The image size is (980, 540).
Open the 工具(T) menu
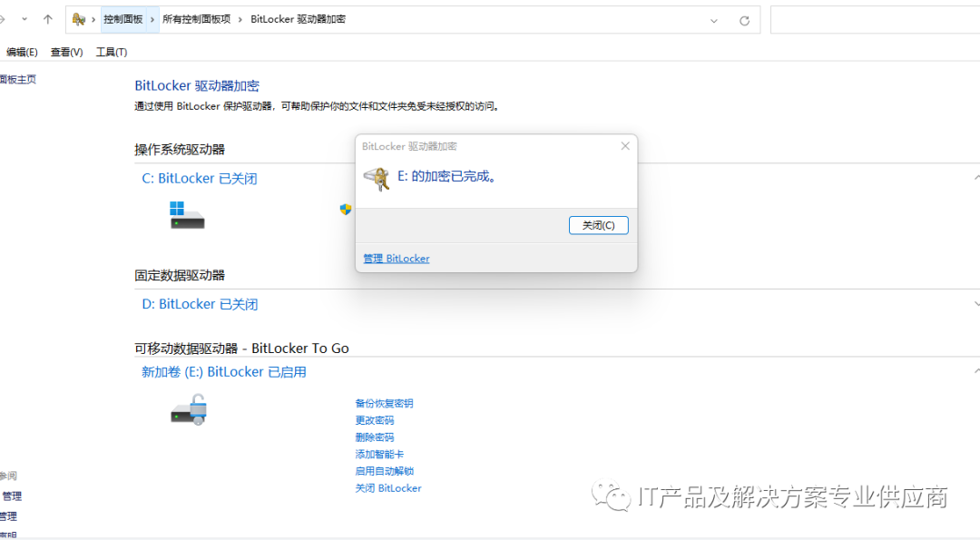click(x=112, y=52)
